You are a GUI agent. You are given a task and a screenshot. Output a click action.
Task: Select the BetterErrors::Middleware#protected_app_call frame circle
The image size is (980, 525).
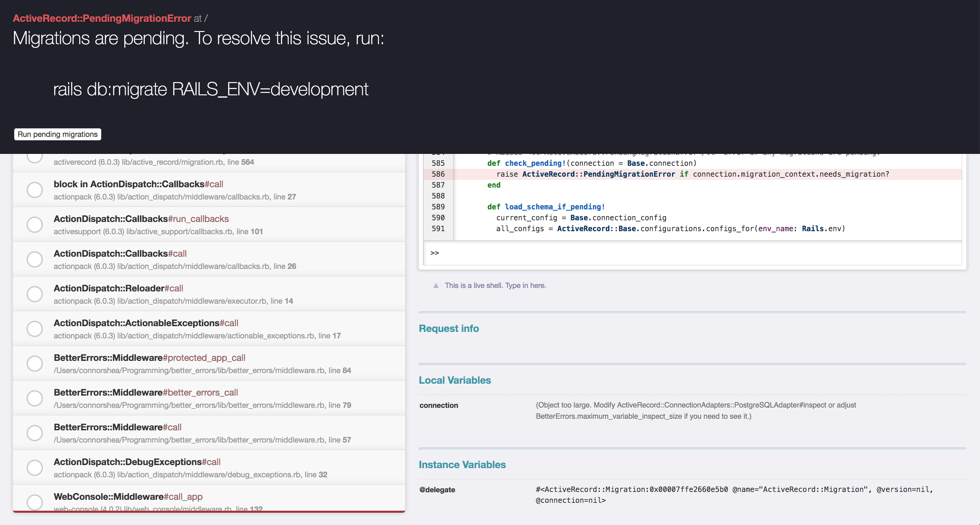pos(35,363)
